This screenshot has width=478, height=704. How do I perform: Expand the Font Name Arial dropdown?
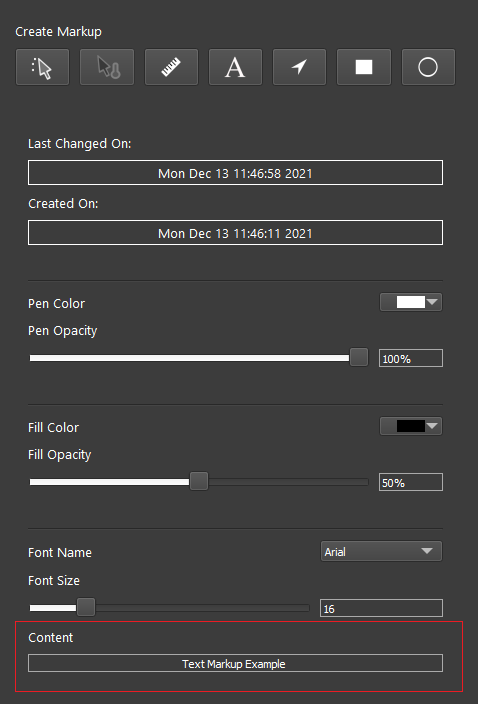pyautogui.click(x=382, y=551)
